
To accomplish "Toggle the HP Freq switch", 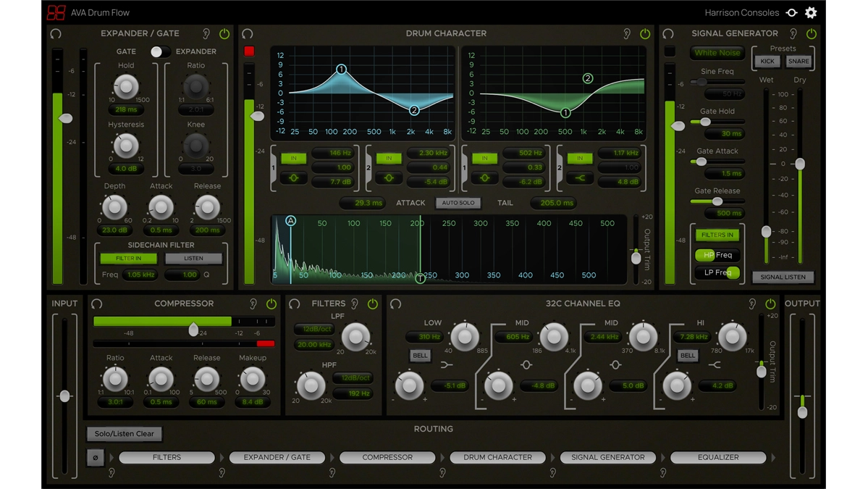I will point(717,255).
